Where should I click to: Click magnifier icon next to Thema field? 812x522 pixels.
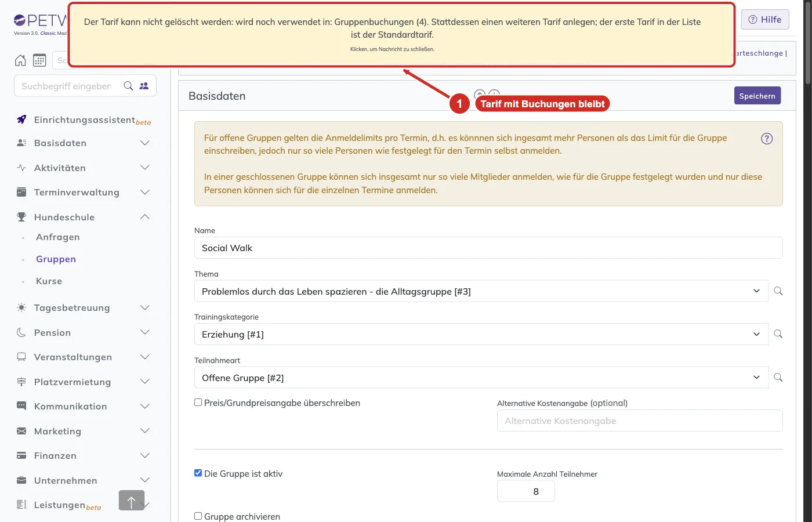(778, 291)
